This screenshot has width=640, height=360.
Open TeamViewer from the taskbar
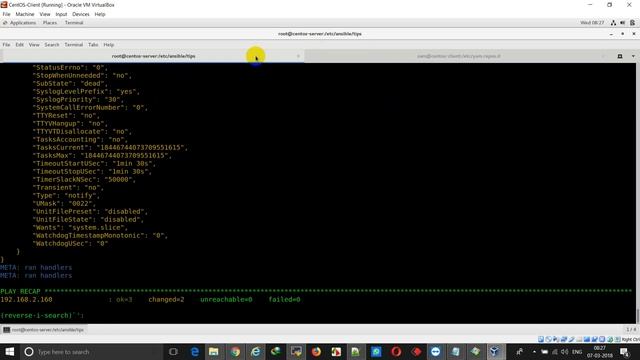pos(436,351)
